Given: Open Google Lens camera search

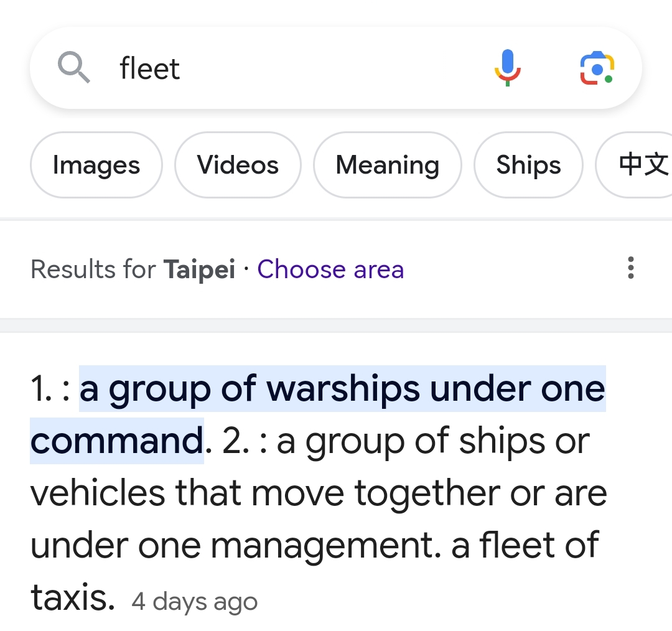Looking at the screenshot, I should 597,68.
